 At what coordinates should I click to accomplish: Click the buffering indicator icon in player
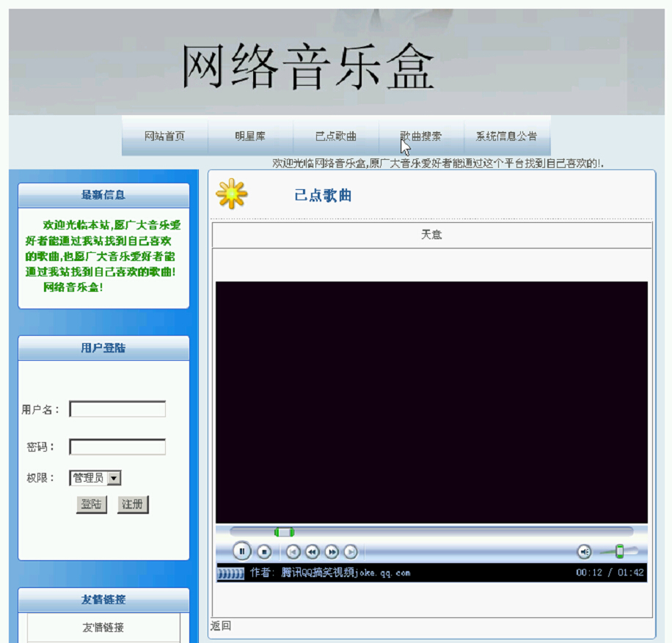tap(230, 573)
